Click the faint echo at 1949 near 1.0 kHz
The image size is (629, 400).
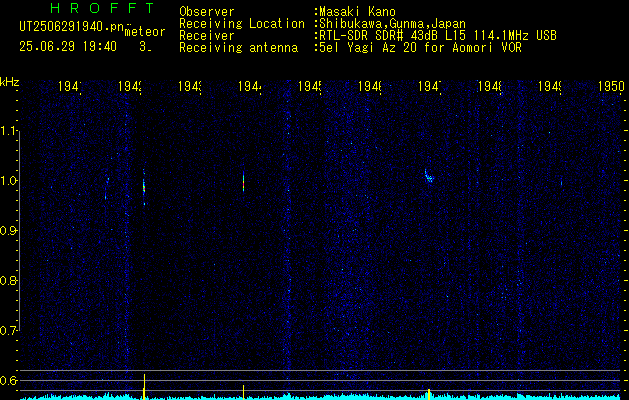click(x=561, y=183)
